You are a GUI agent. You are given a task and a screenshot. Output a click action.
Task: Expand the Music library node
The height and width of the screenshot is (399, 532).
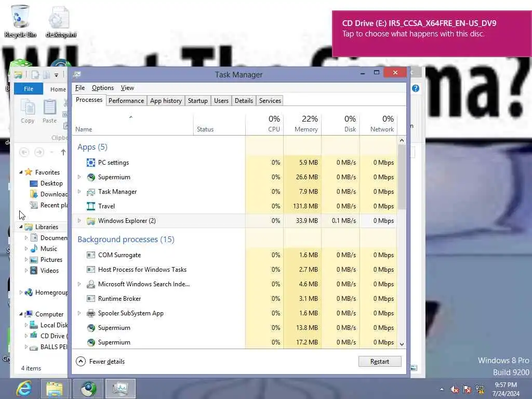(x=26, y=249)
